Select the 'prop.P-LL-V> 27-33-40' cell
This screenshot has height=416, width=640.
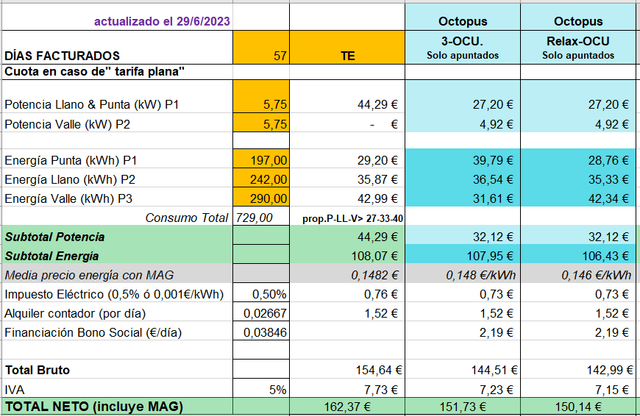347,217
